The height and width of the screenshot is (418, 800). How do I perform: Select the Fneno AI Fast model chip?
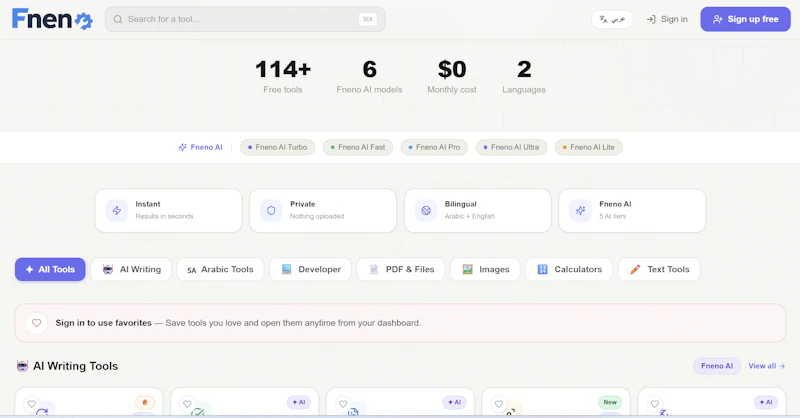coord(358,147)
